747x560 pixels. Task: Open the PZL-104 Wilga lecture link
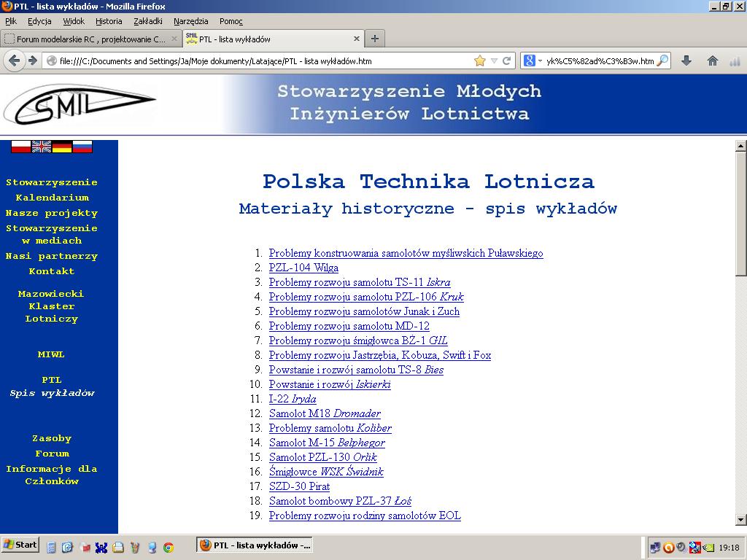coord(303,268)
